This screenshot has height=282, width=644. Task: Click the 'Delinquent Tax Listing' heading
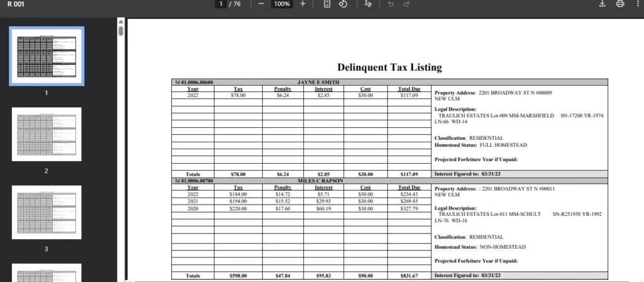point(389,67)
